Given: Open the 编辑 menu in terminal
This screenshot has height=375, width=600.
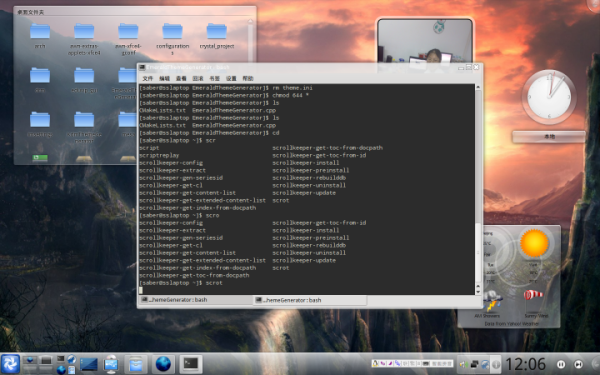Looking at the screenshot, I should click(x=164, y=78).
